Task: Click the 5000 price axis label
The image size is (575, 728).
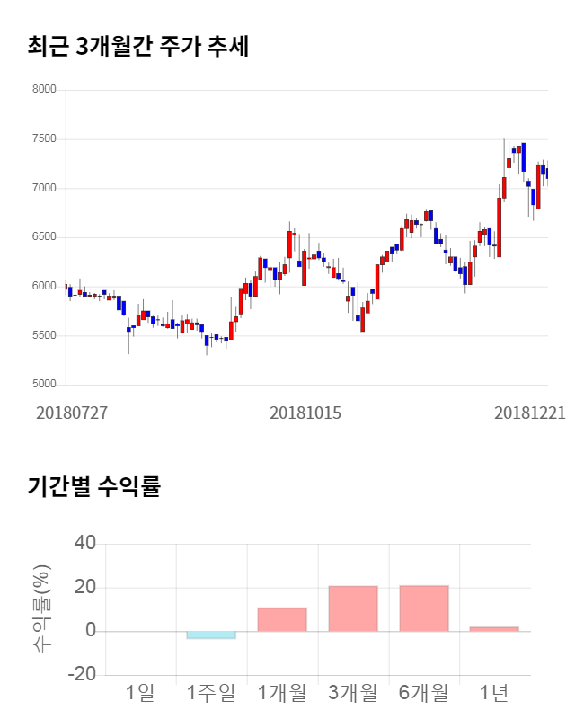Action: [x=43, y=385]
